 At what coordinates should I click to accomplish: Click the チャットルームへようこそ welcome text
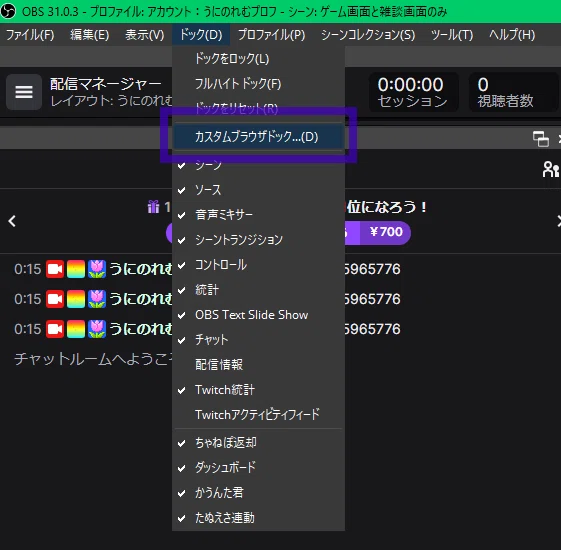click(94, 359)
